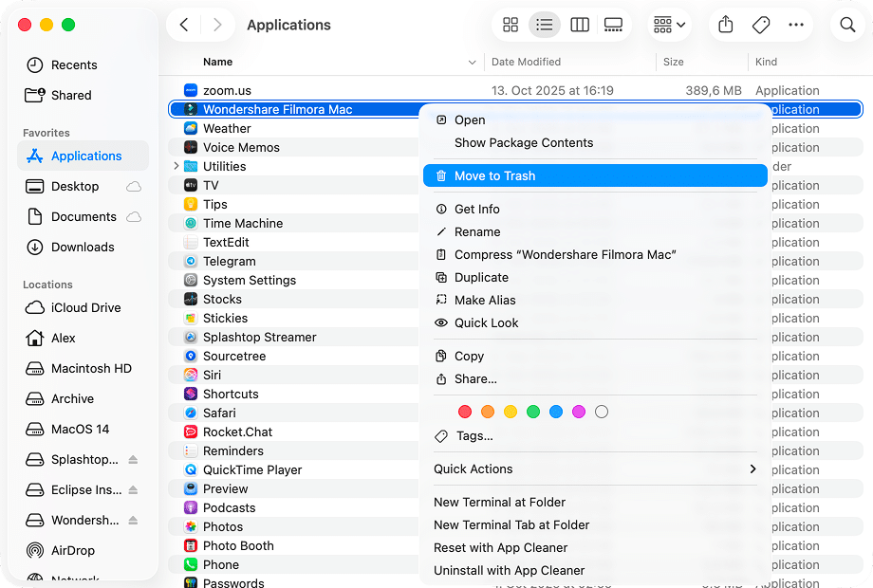Sort files by the Name column header
Viewport: 873px width, 588px height.
[x=217, y=62]
